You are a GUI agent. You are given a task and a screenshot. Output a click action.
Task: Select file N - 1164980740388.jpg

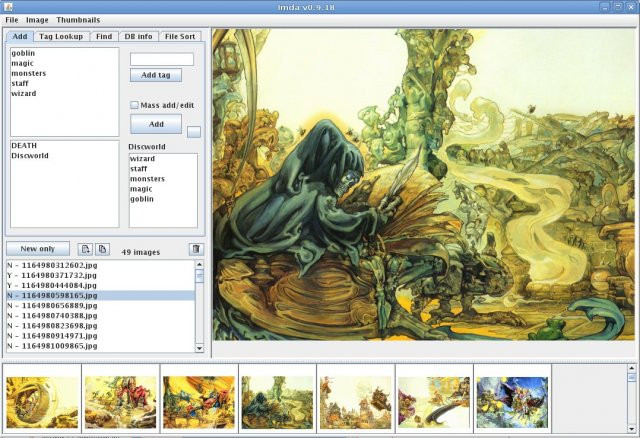[x=100, y=316]
